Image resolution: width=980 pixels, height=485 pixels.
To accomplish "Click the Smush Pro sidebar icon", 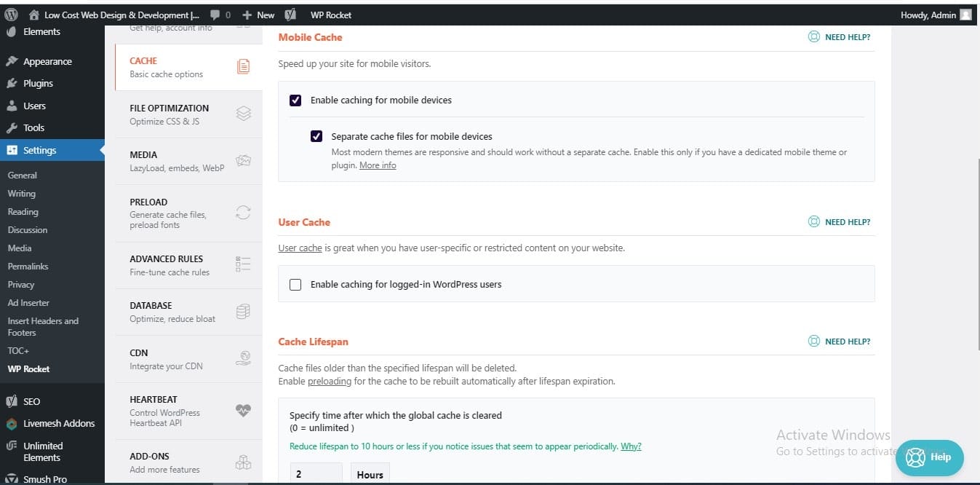I will 12,479.
